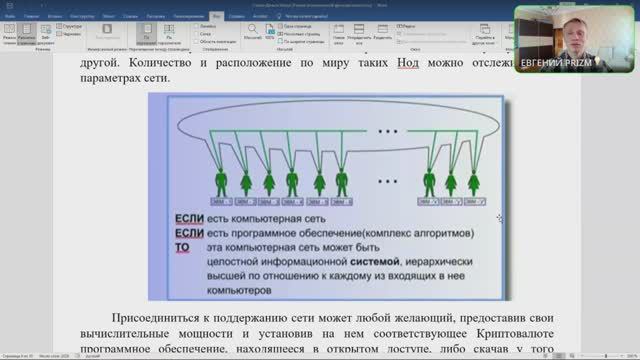Open the References (Ссылки) tab
The width and height of the screenshot is (640, 360).
click(130, 16)
